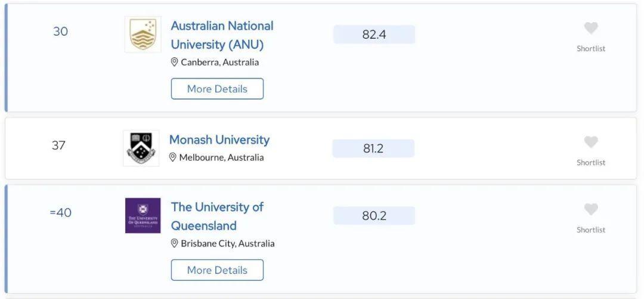Shortlist Australian National University with heart
Screen dimensions: 644x299
pyautogui.click(x=590, y=29)
